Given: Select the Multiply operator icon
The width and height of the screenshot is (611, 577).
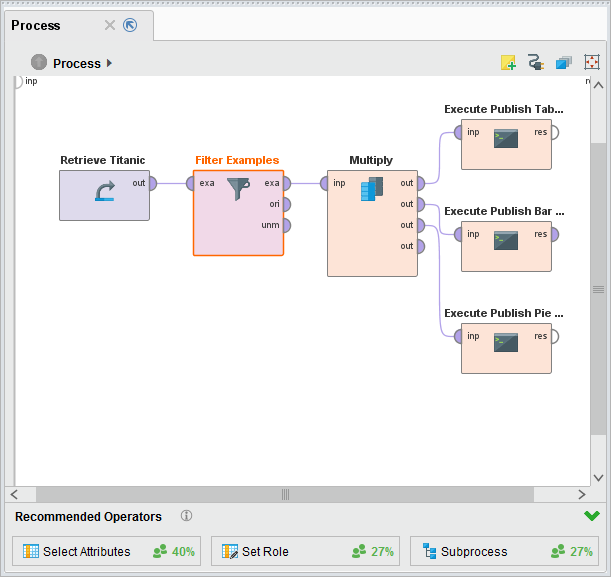Looking at the screenshot, I should coord(372,188).
